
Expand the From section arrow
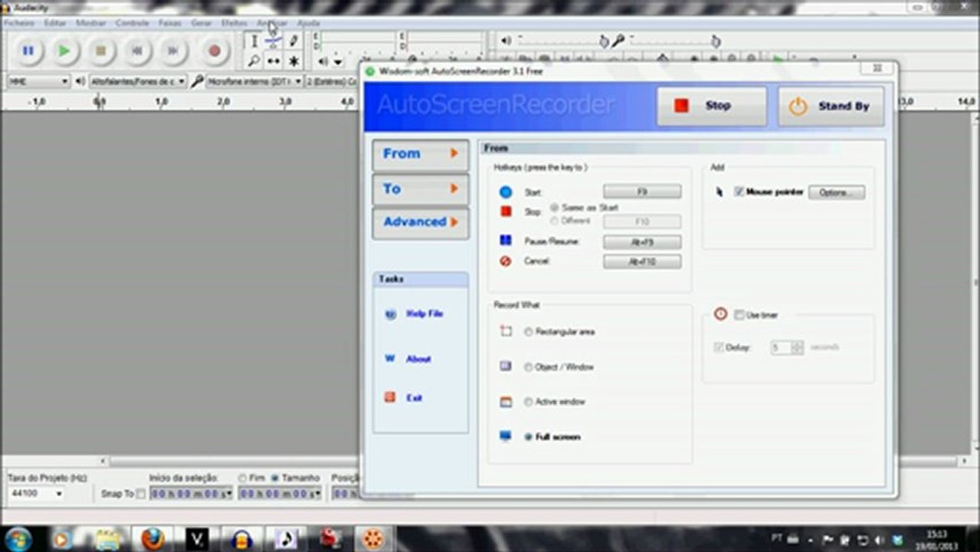coord(454,153)
